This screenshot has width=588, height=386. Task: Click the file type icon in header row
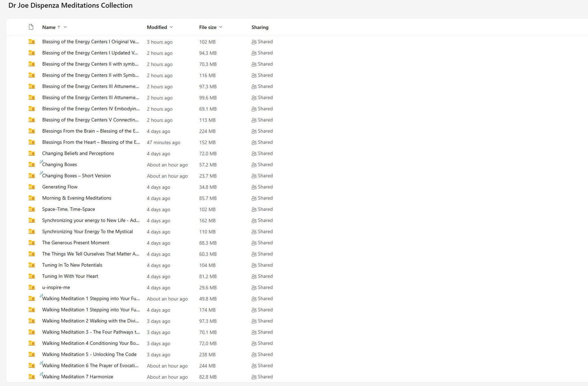(x=31, y=27)
